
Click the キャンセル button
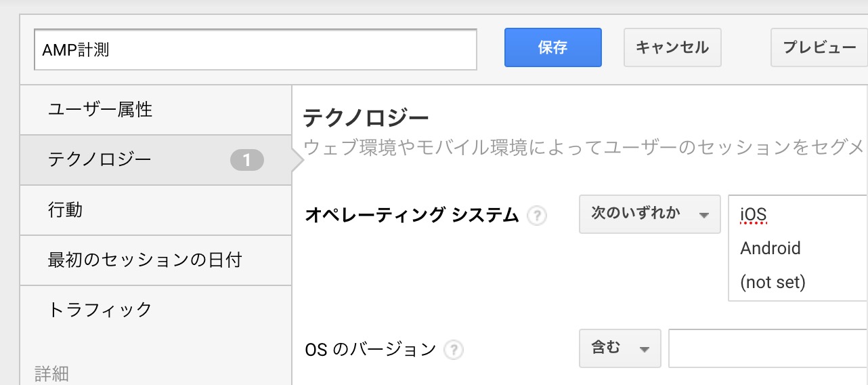click(x=672, y=47)
